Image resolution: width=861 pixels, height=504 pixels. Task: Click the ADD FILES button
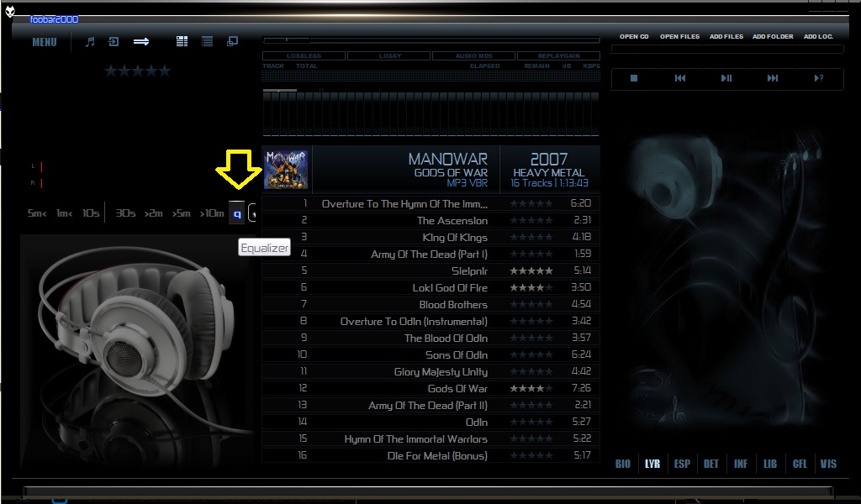coord(726,37)
